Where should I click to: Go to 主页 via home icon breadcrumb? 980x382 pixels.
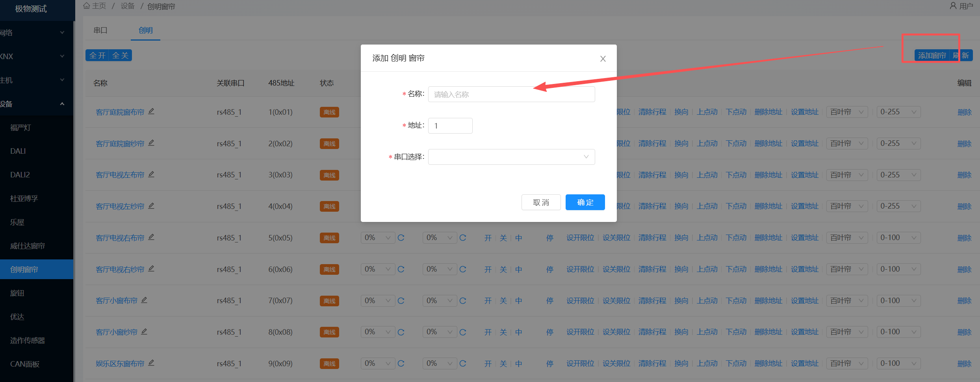pyautogui.click(x=87, y=6)
